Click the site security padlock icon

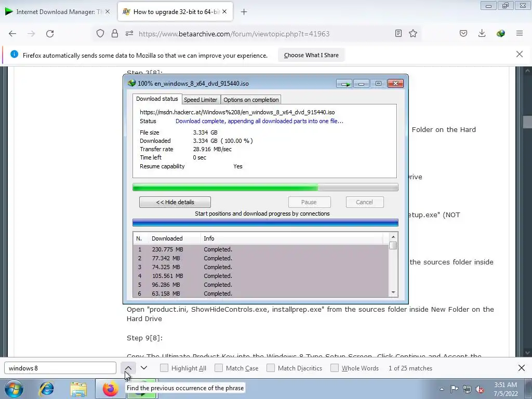115,33
